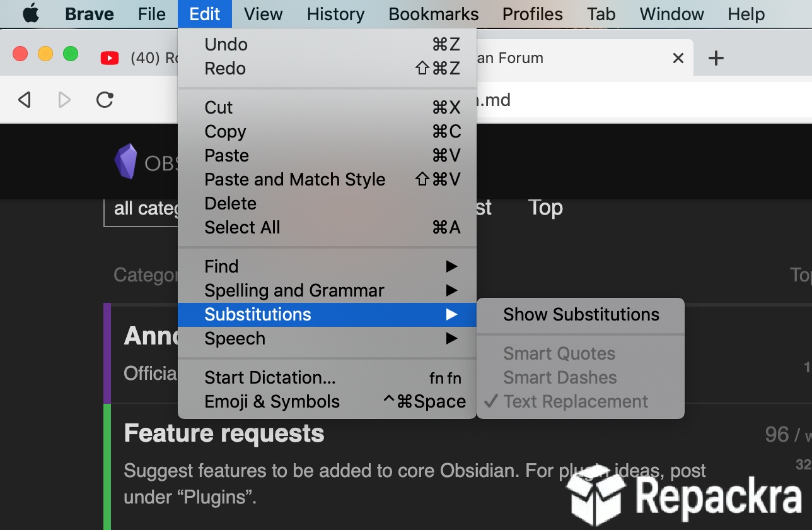The width and height of the screenshot is (812, 530).
Task: Choose Delete in the Edit menu
Action: 327,204
